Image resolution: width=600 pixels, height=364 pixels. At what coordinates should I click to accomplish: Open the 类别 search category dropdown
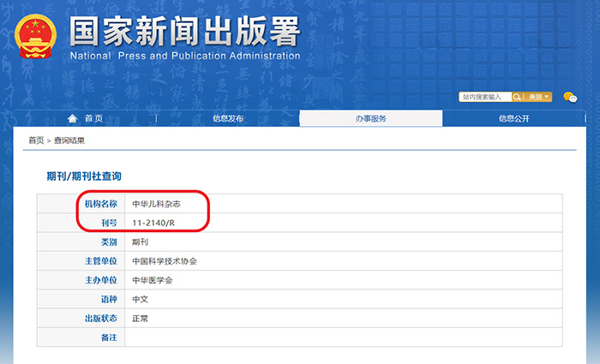539,97
